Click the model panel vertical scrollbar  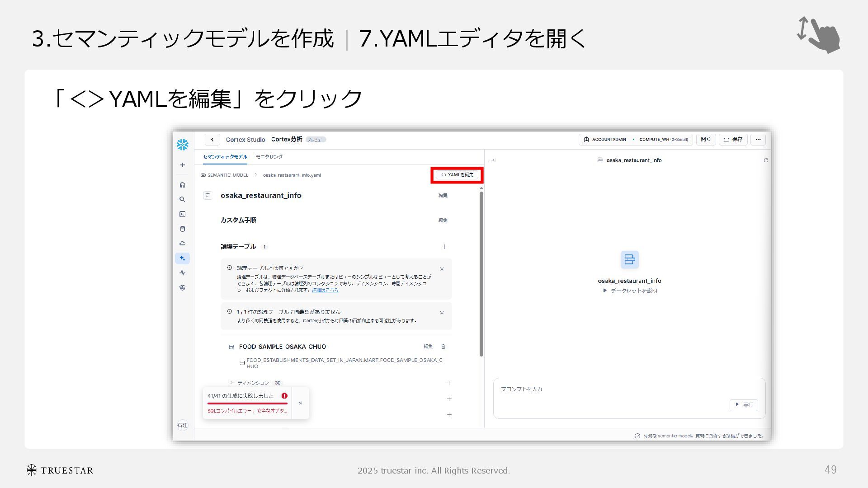[481, 274]
